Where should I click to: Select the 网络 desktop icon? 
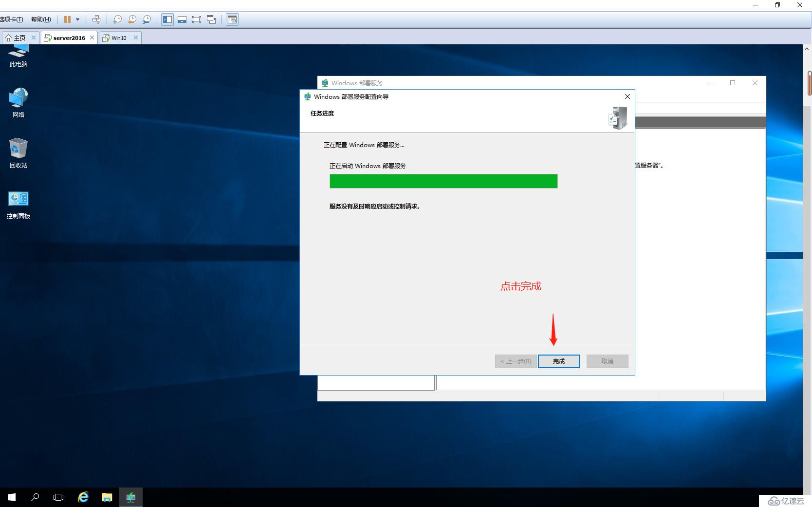pyautogui.click(x=18, y=103)
